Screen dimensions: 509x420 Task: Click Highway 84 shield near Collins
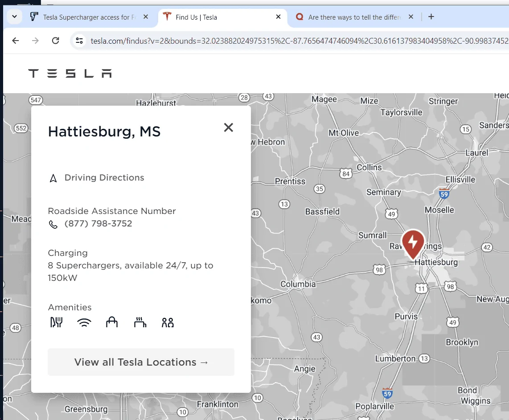(346, 174)
